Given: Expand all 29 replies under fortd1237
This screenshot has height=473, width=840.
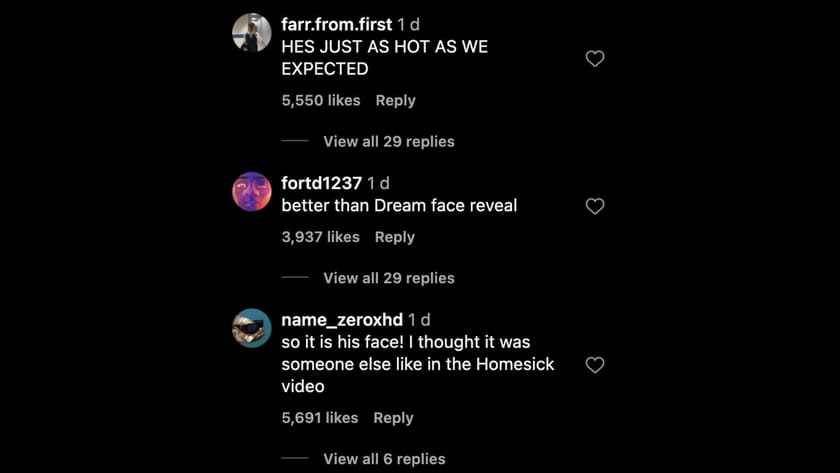Looking at the screenshot, I should 388,278.
